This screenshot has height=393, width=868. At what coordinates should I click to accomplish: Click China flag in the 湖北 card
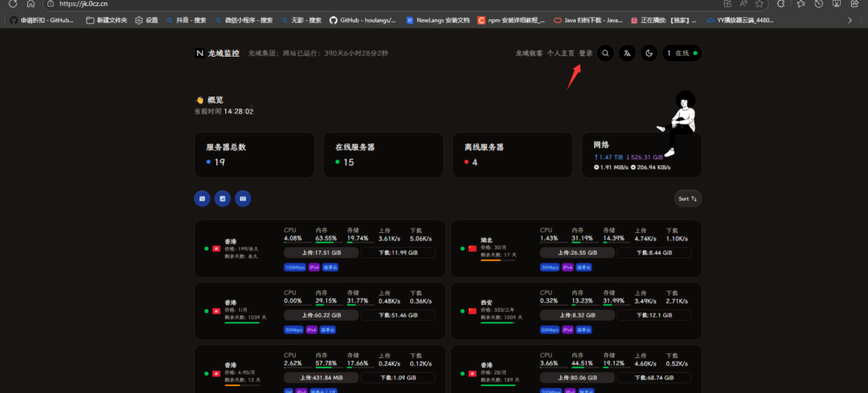pos(472,248)
